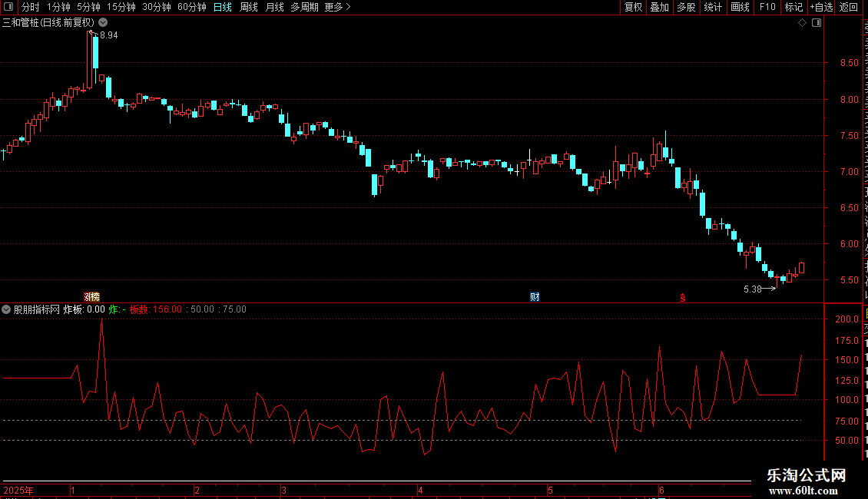Switch to 月线 monthly chart
868x499 pixels.
[274, 7]
